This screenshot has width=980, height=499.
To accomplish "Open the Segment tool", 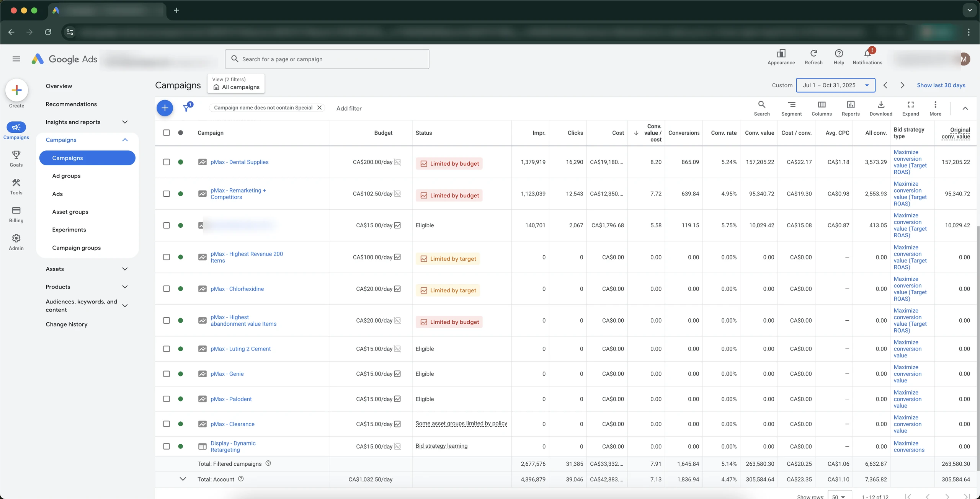I will tap(791, 108).
